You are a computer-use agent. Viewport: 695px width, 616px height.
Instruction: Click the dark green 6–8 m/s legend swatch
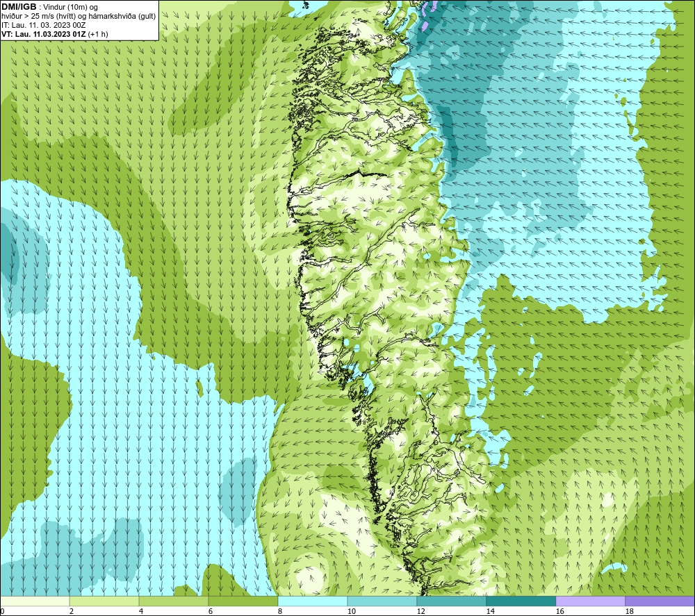pyautogui.click(x=243, y=601)
